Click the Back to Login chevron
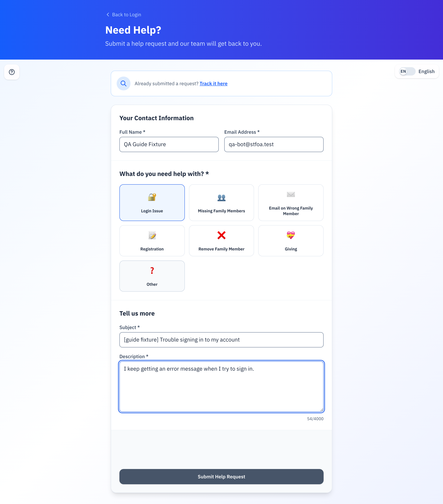Image resolution: width=443 pixels, height=504 pixels. click(x=108, y=15)
